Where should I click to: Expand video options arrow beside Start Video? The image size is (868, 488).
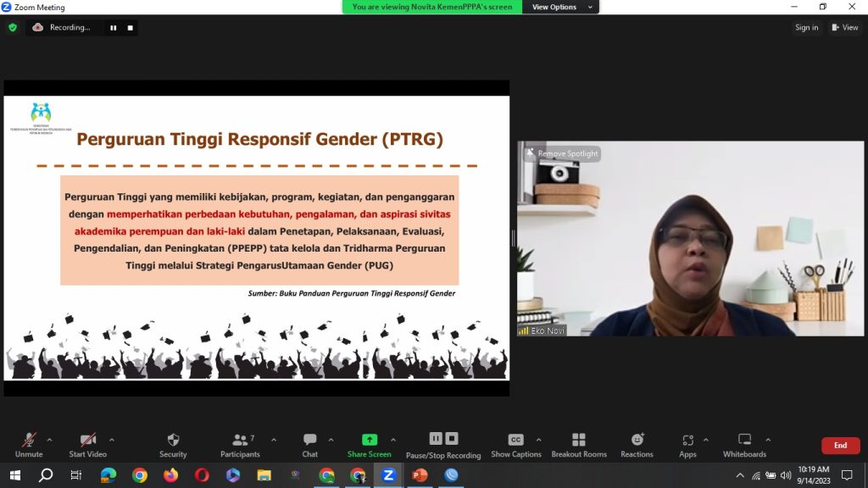(112, 440)
